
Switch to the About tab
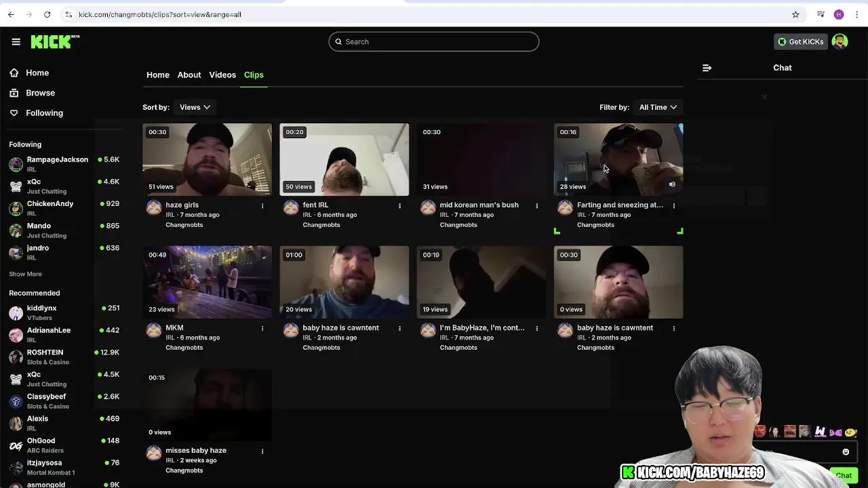coord(189,75)
